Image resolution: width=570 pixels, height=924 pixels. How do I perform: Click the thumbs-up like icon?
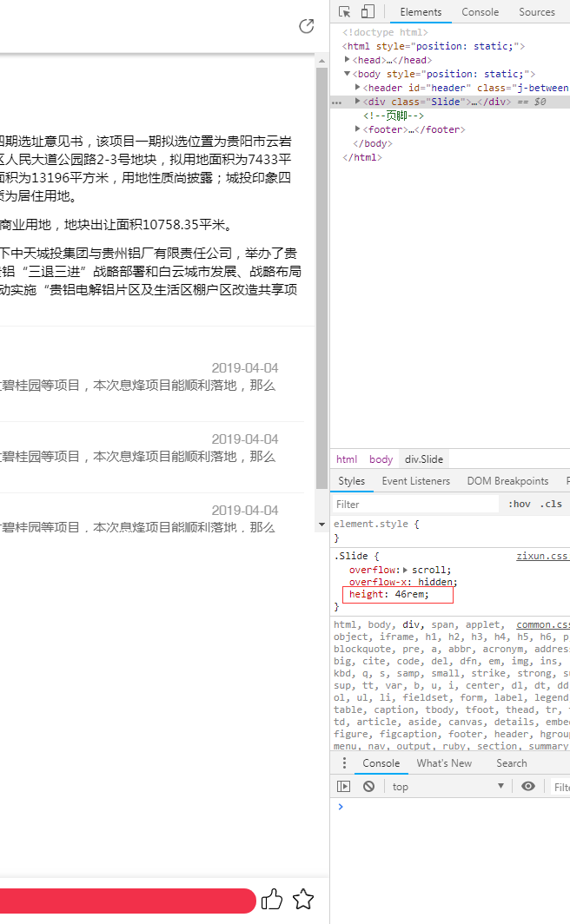point(272,900)
